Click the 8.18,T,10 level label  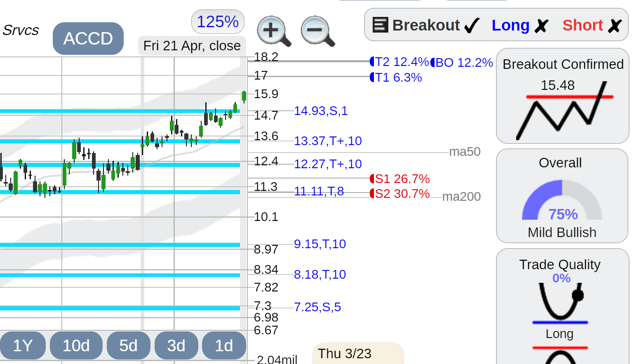(x=320, y=275)
